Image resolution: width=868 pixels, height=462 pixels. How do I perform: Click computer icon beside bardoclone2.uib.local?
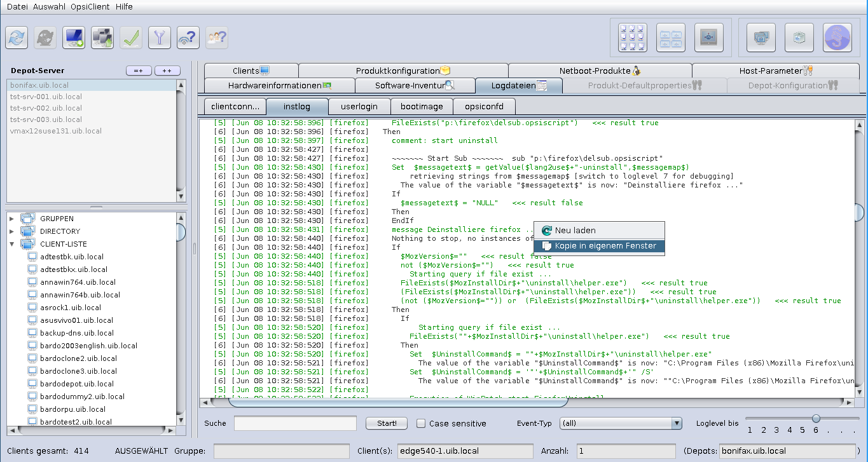pyautogui.click(x=32, y=358)
